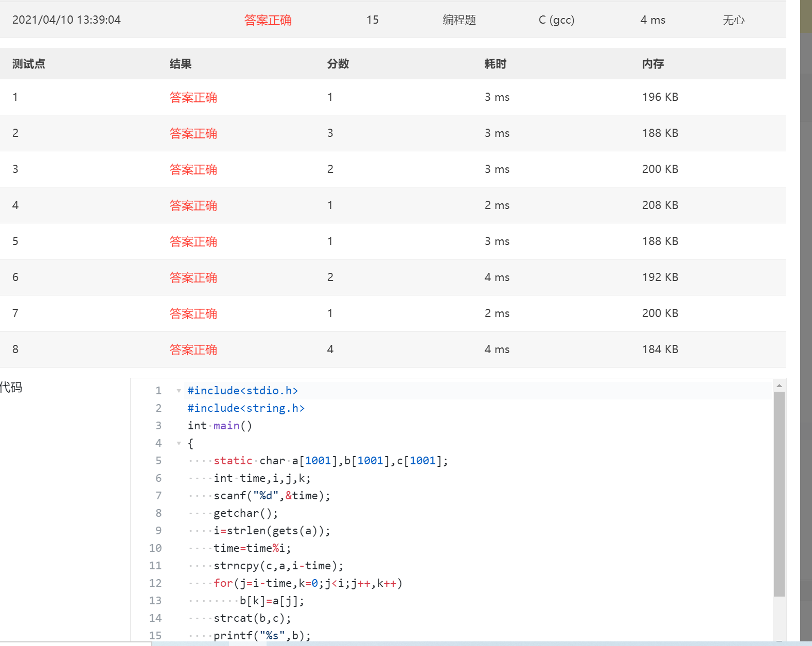The height and width of the screenshot is (646, 812).
Task: Place cursor on #include<string.h> line
Action: 246,408
